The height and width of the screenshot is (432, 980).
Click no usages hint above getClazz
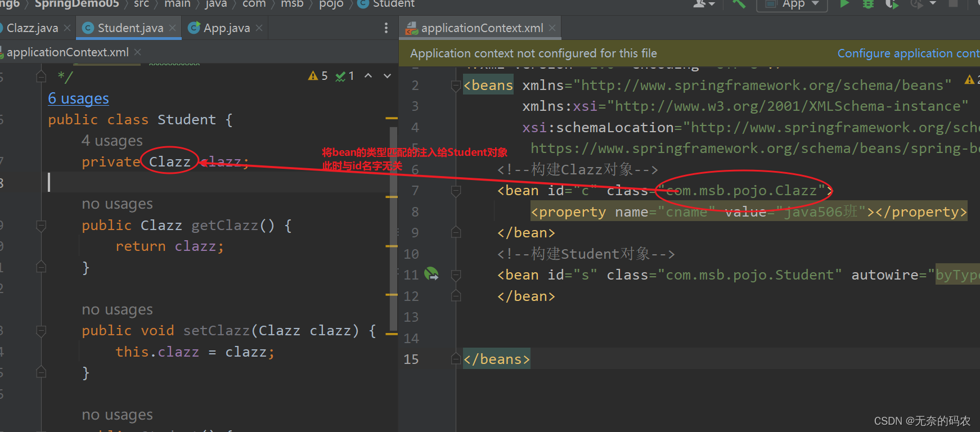(117, 204)
